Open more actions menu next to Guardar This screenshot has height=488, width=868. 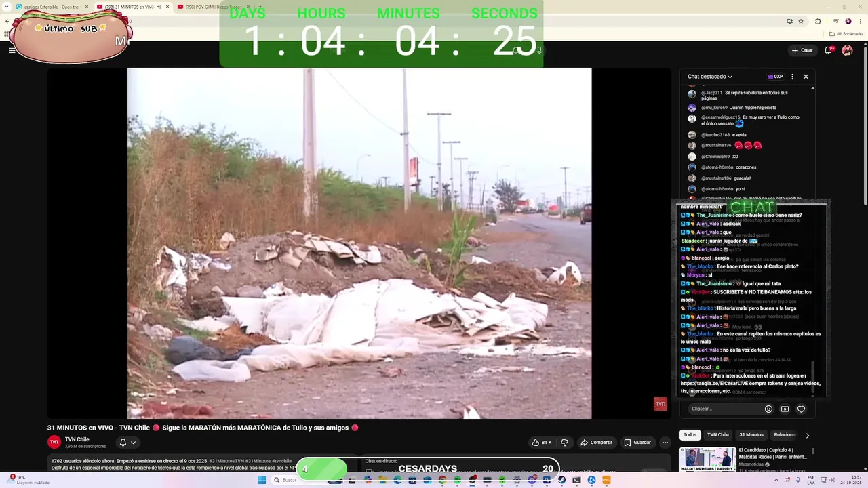(665, 443)
